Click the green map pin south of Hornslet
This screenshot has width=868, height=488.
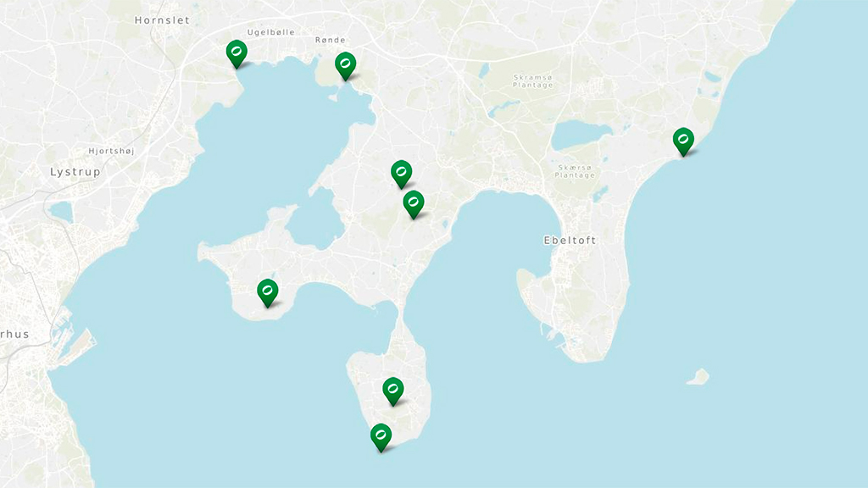[236, 53]
